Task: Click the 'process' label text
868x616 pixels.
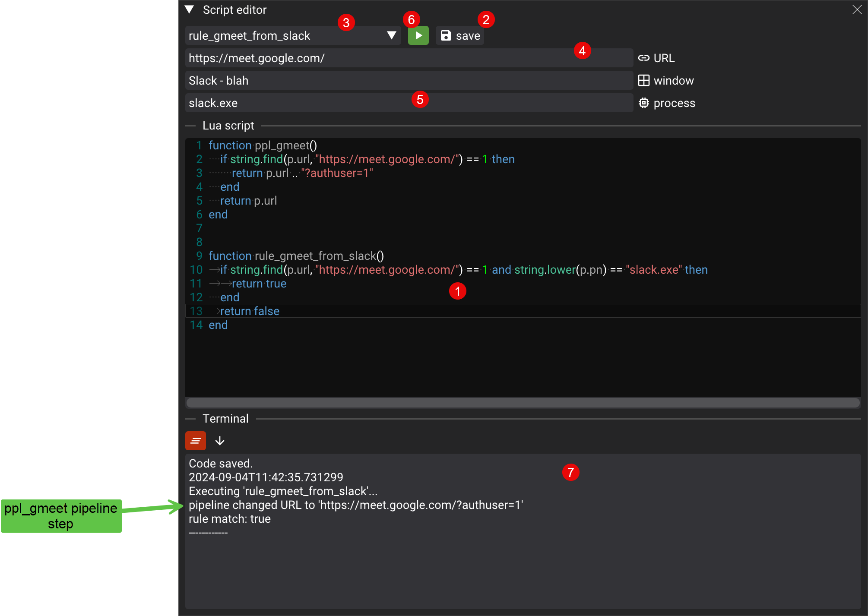Action: (675, 103)
